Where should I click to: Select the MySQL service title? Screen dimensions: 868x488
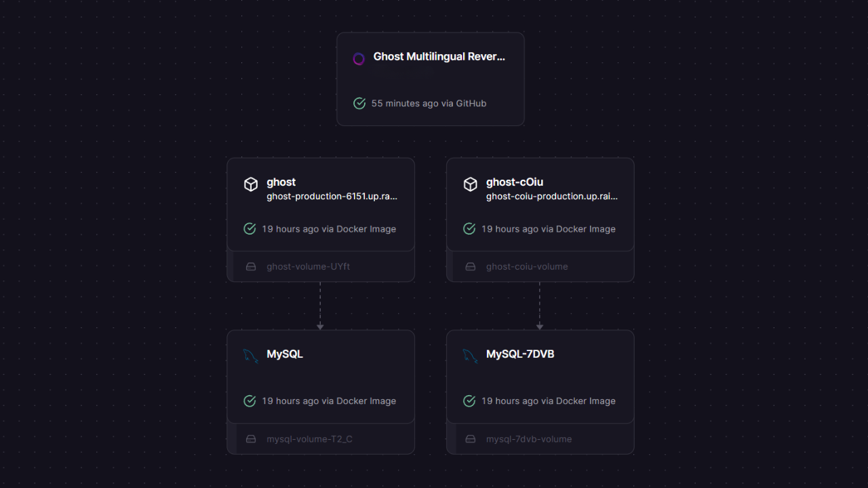[x=285, y=354]
